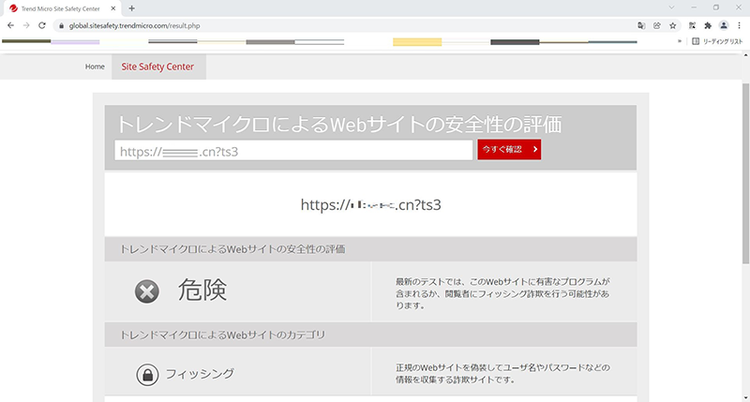
Task: Show the hidden bookmarks overflow chevron
Action: pos(680,42)
